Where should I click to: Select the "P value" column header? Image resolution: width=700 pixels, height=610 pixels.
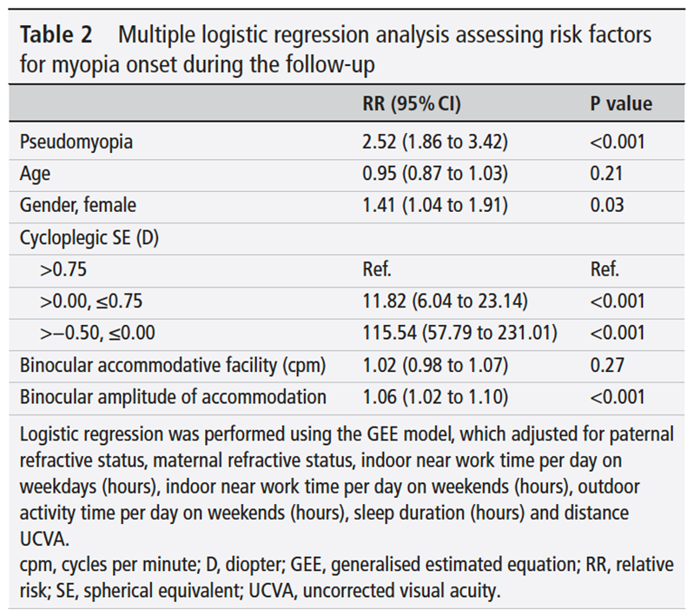coord(621,104)
